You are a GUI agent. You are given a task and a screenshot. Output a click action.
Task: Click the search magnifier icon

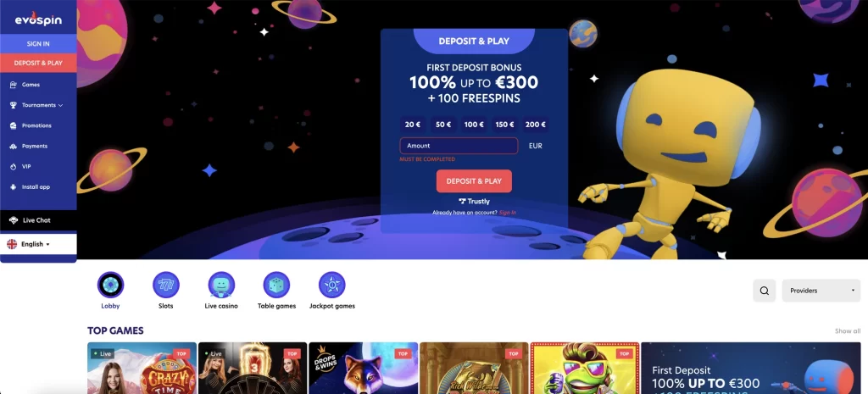coord(765,291)
